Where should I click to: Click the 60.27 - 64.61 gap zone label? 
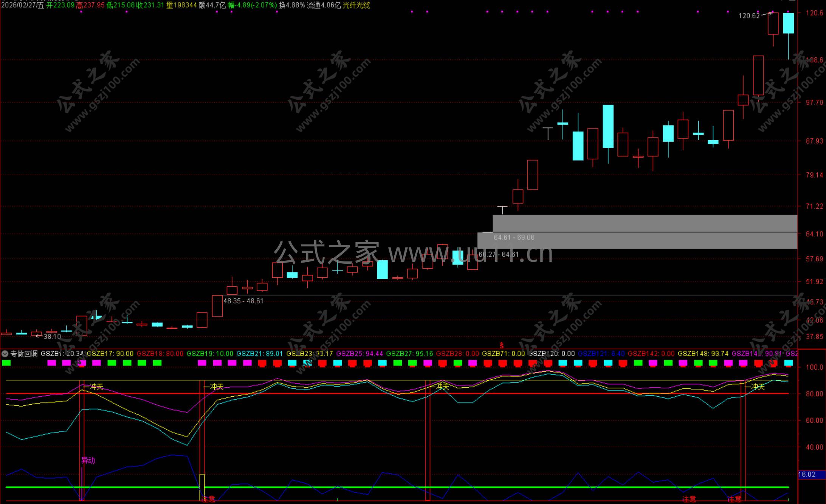coord(499,254)
